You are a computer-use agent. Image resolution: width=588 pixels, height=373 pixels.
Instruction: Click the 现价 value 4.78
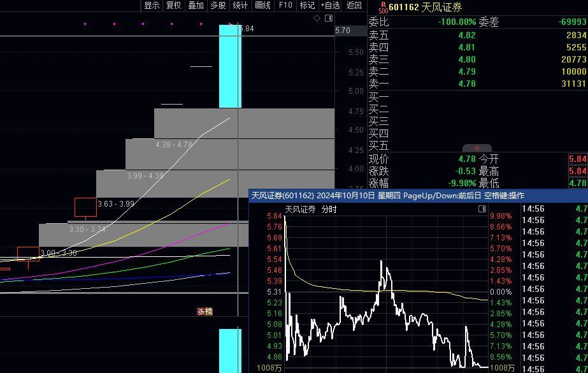[x=467, y=159]
